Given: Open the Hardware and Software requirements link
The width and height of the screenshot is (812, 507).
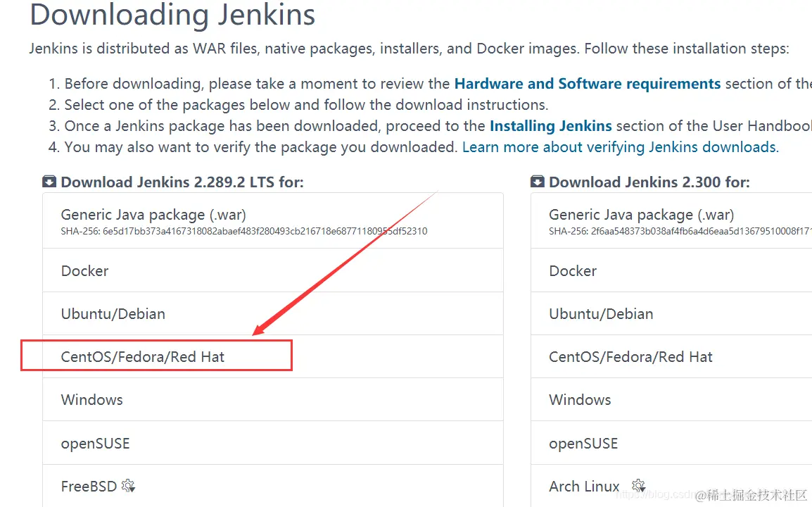Looking at the screenshot, I should [x=588, y=84].
